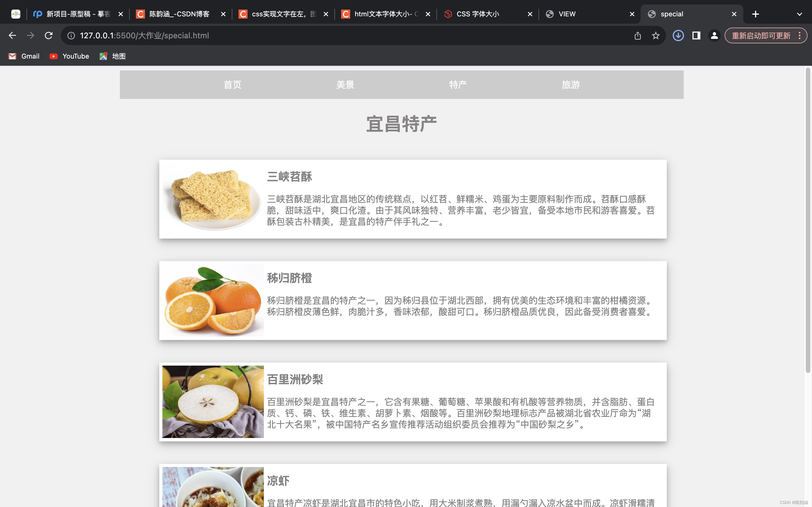
Task: Bookmark this page with the star icon
Action: tap(656, 35)
